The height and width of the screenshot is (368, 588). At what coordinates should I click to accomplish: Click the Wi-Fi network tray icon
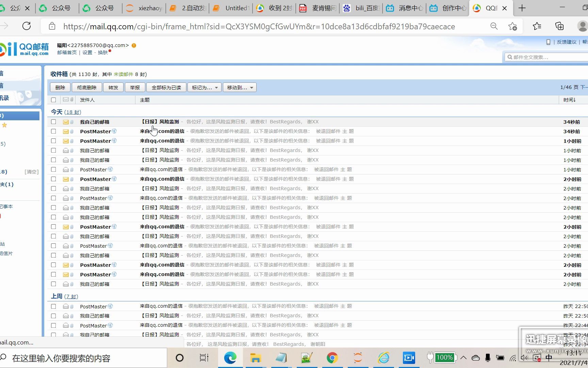point(513,358)
